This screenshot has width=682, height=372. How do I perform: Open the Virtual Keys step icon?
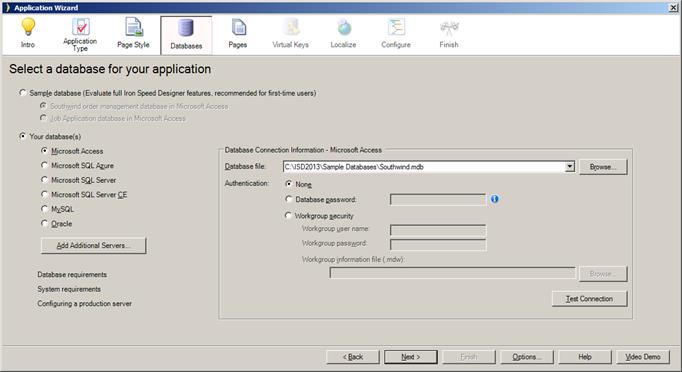(x=291, y=27)
